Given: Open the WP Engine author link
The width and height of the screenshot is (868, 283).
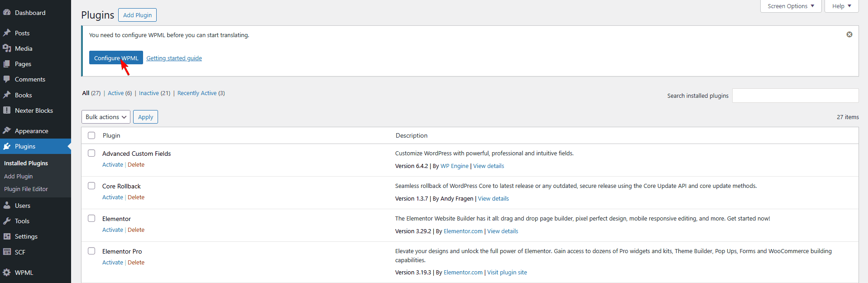Looking at the screenshot, I should 455,166.
